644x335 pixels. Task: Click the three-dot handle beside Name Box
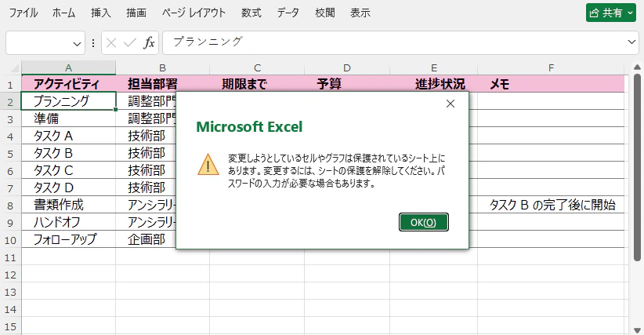[x=93, y=43]
